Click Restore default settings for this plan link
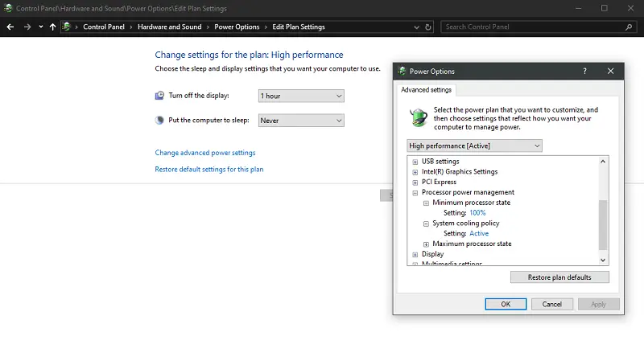This screenshot has height=361, width=644. [x=208, y=170]
